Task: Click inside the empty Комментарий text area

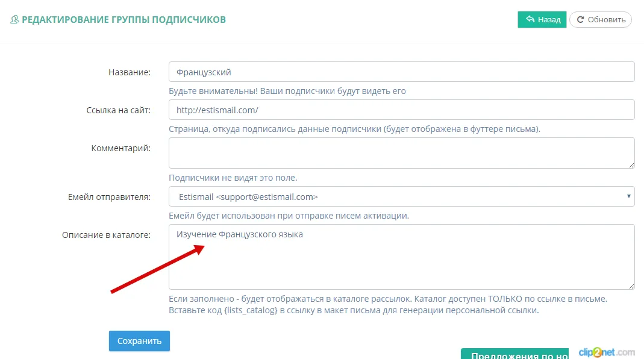Action: pyautogui.click(x=401, y=152)
